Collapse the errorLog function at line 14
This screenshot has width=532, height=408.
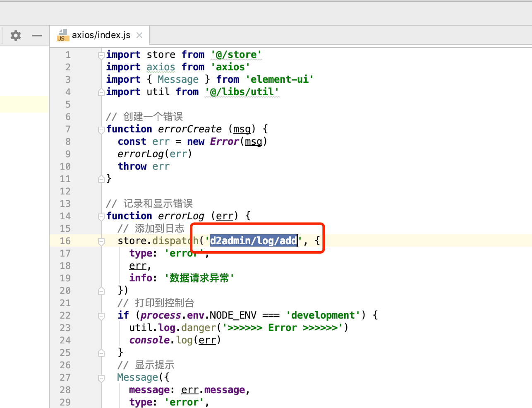[101, 216]
